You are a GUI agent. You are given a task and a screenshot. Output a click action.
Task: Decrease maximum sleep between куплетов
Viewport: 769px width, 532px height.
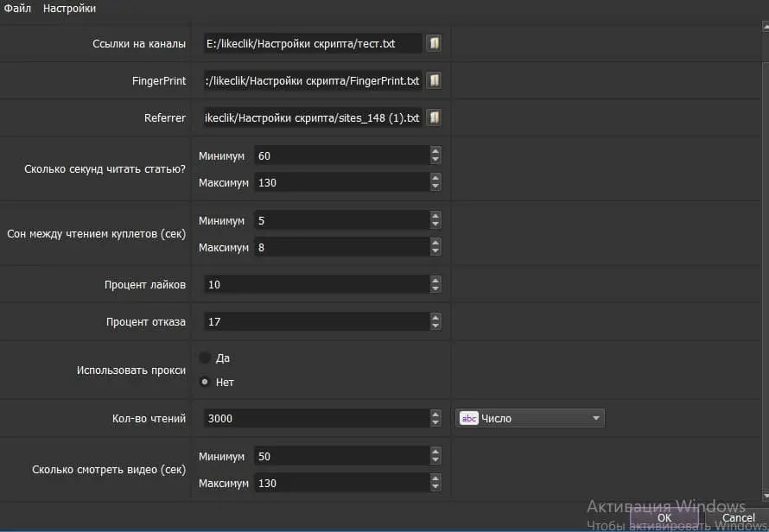pyautogui.click(x=435, y=251)
